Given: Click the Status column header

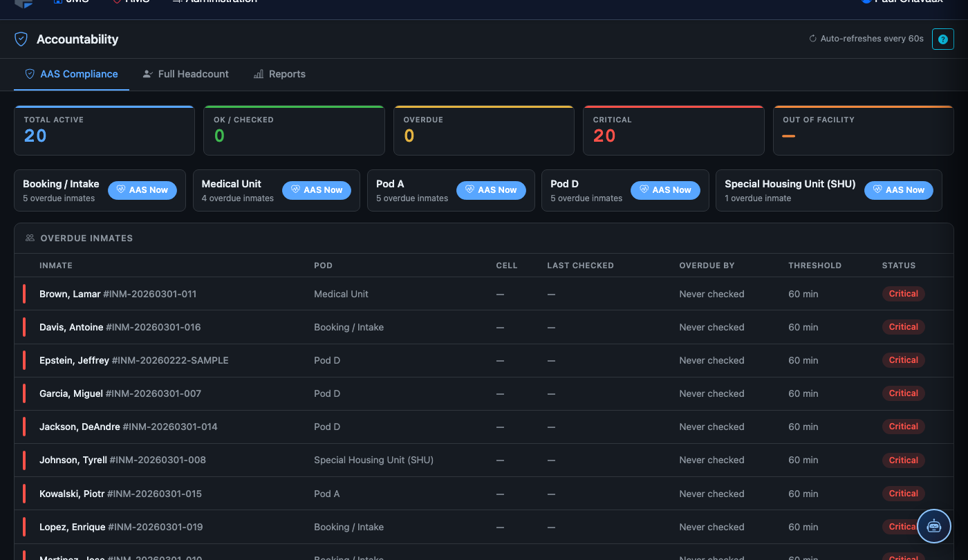Looking at the screenshot, I should (899, 265).
